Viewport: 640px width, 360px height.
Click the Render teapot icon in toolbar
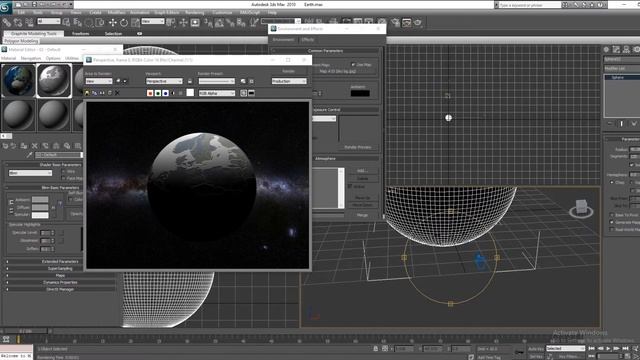tap(418, 22)
